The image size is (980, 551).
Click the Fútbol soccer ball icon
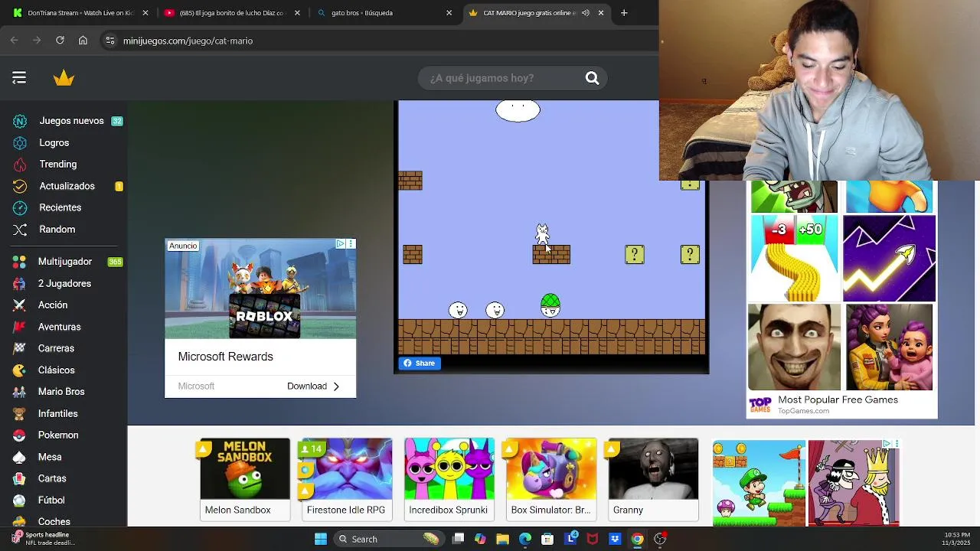click(x=20, y=500)
